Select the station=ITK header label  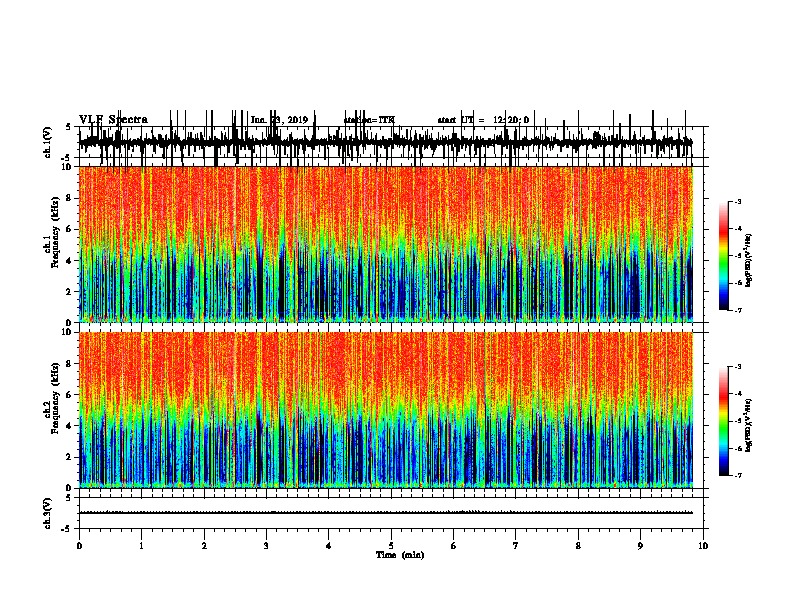tap(369, 120)
